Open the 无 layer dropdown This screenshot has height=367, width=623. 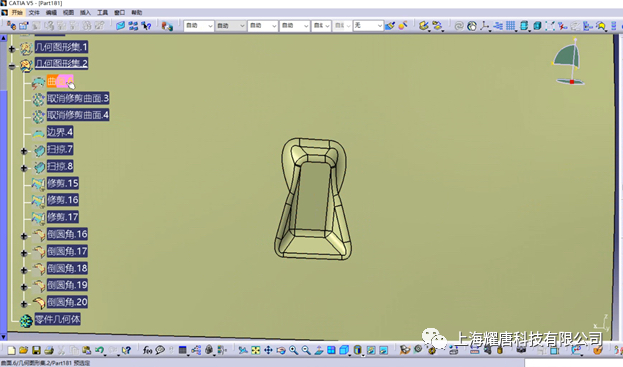(x=368, y=26)
